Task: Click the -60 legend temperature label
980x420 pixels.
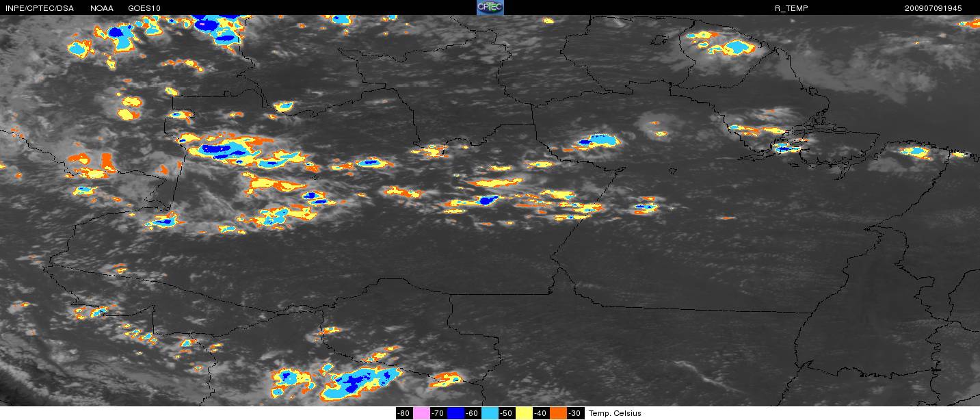Action: (472, 413)
